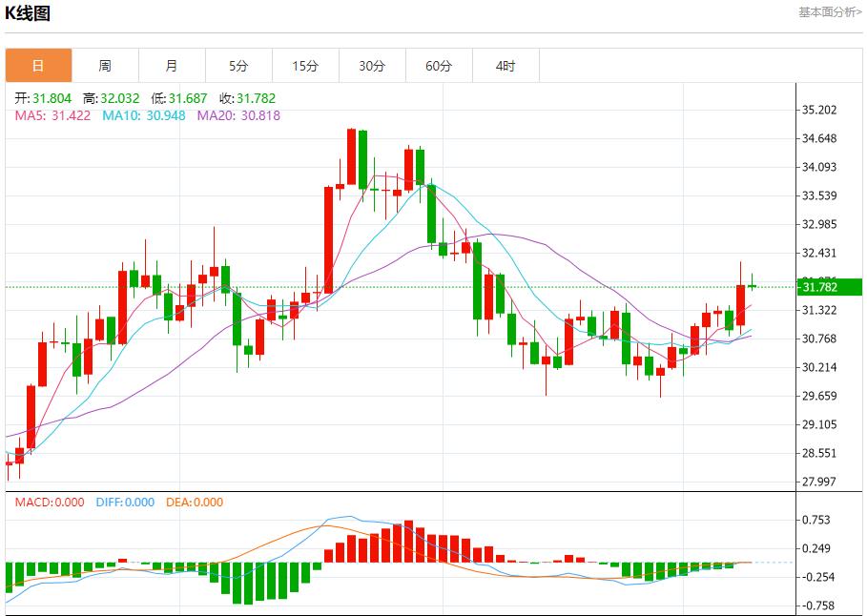Select the 30分 interval tab
The image size is (867, 616).
coord(372,66)
